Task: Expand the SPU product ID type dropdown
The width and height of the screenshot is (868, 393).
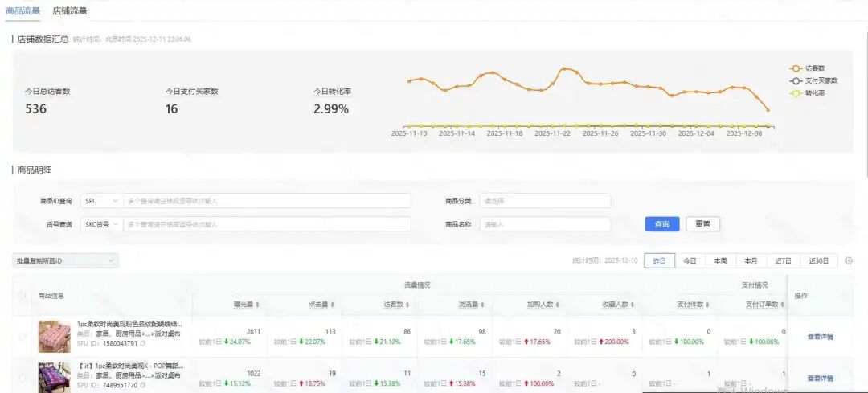Action: (100, 201)
